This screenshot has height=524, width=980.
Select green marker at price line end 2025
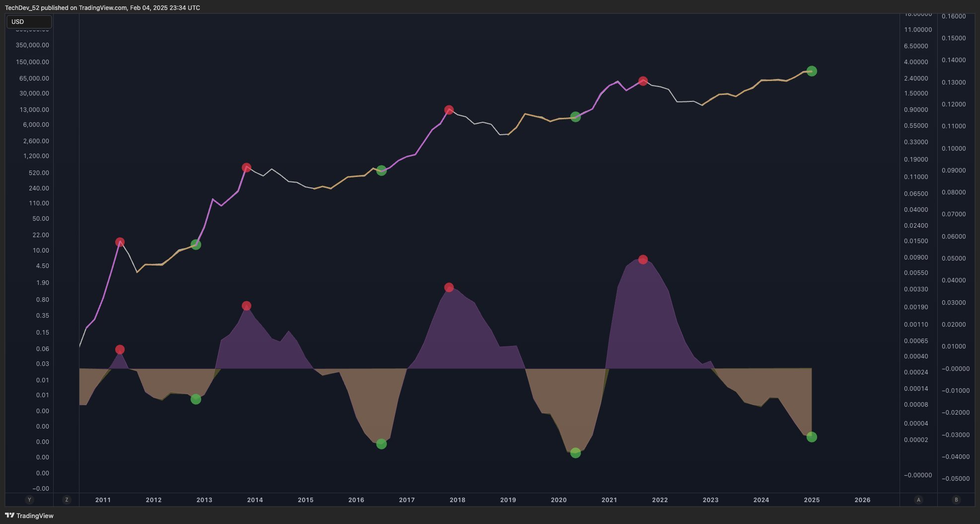click(812, 71)
